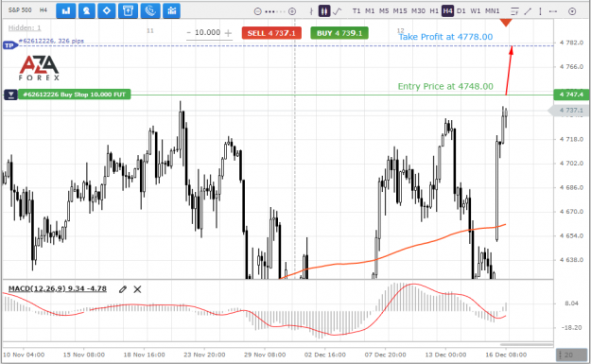
Task: Click the Buy Stop order arrow icon
Action: 11,95
